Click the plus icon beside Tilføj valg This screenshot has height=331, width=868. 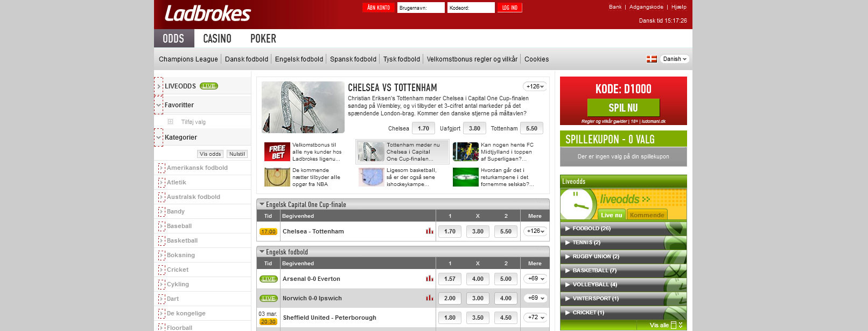tap(170, 122)
